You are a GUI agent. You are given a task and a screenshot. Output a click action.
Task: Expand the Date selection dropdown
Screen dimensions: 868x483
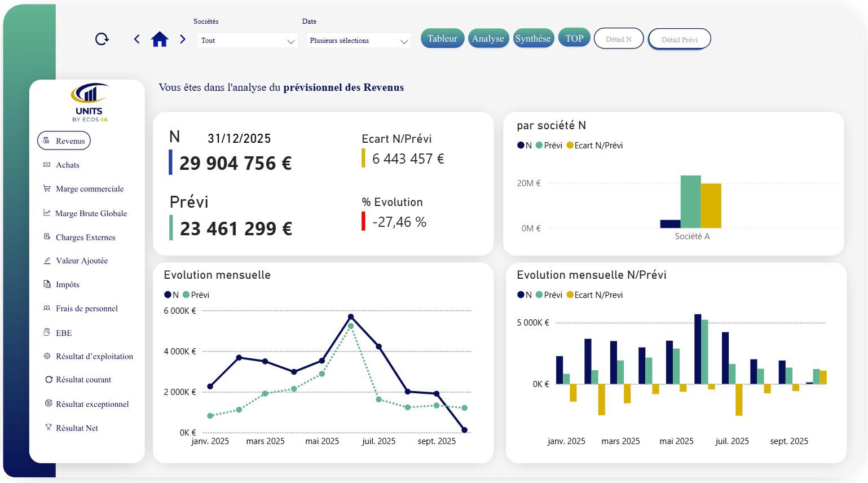(x=358, y=41)
